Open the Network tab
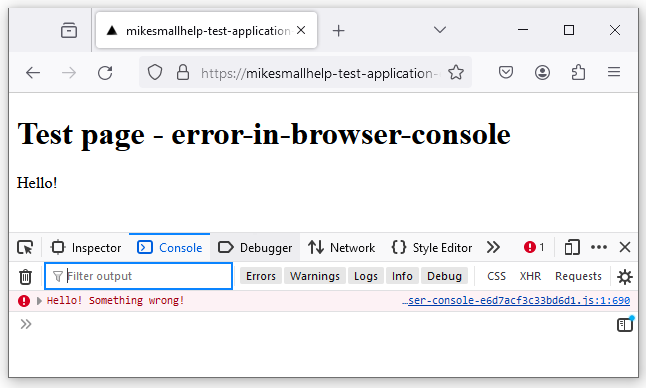Screen dimensions: 646x388 [342, 248]
